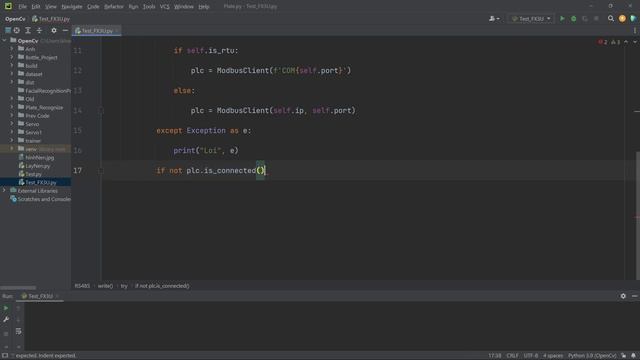Collapse the OpenCv project root

coord(4,40)
